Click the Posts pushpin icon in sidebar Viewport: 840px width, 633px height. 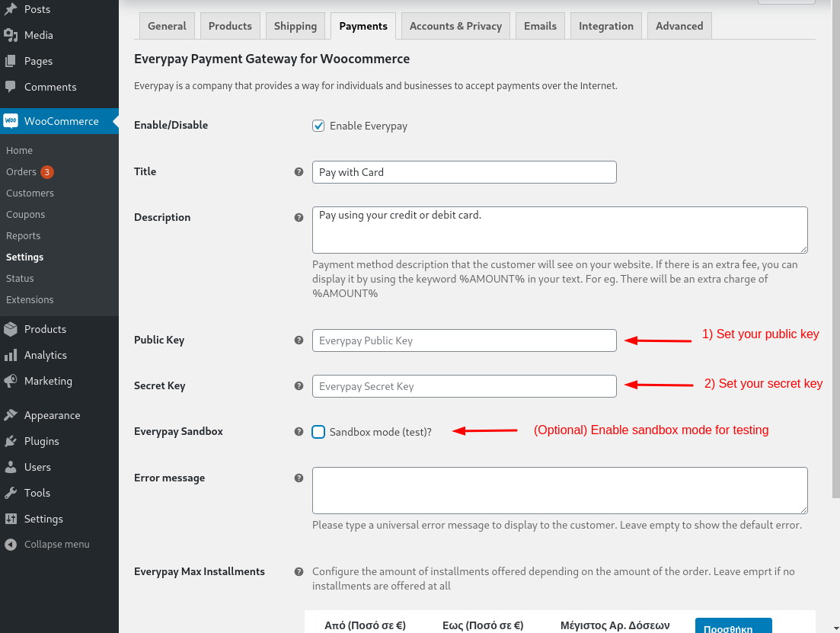11,9
